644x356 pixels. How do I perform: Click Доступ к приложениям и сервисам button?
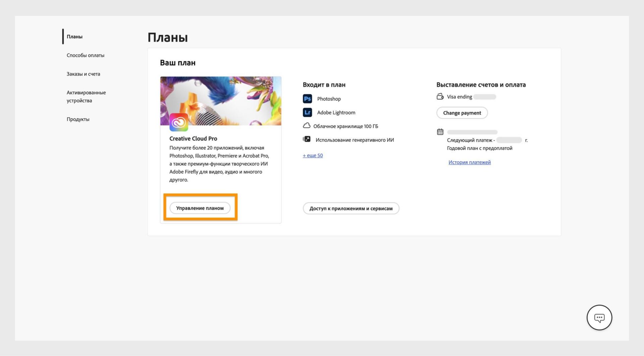pos(351,208)
